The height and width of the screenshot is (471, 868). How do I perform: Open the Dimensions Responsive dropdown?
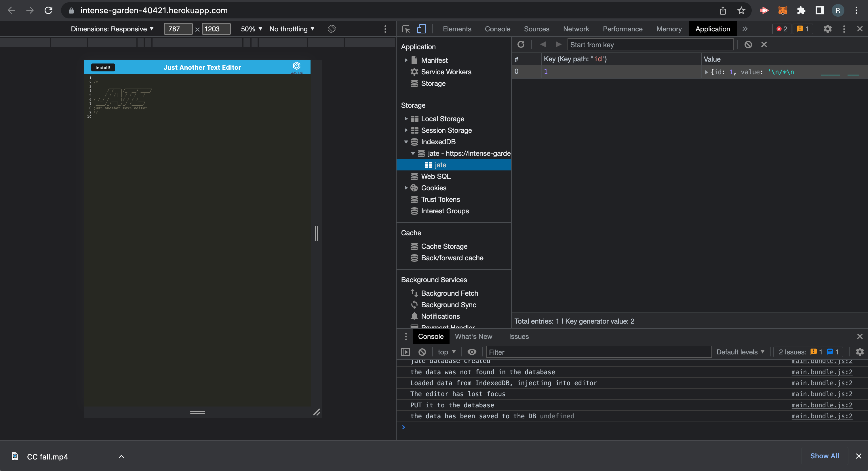[112, 29]
